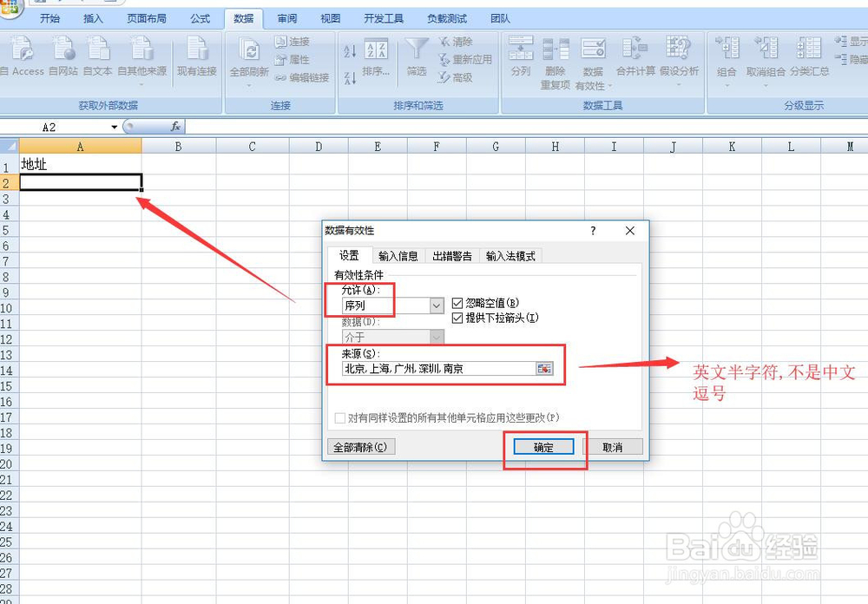Open Connections (连接) in ribbon
This screenshot has height=604, width=868.
coord(293,42)
